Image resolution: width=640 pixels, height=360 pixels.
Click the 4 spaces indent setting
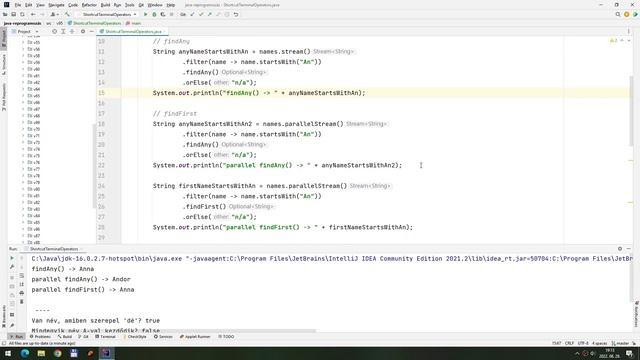[599, 343]
